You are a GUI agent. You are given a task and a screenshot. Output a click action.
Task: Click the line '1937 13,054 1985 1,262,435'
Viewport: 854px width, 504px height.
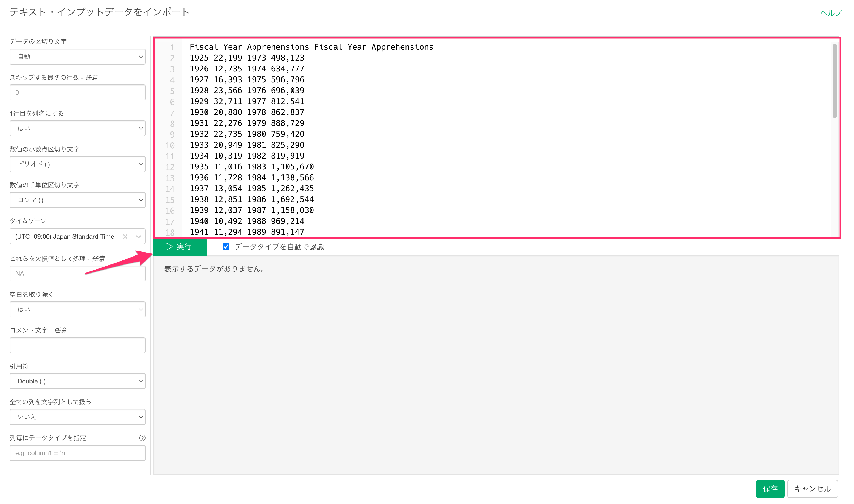(x=252, y=189)
